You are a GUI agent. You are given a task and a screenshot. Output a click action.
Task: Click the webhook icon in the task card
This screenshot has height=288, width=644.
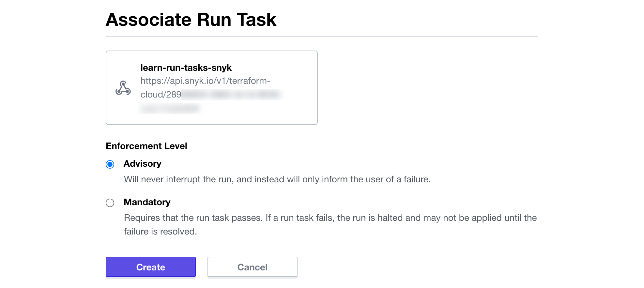(x=123, y=88)
